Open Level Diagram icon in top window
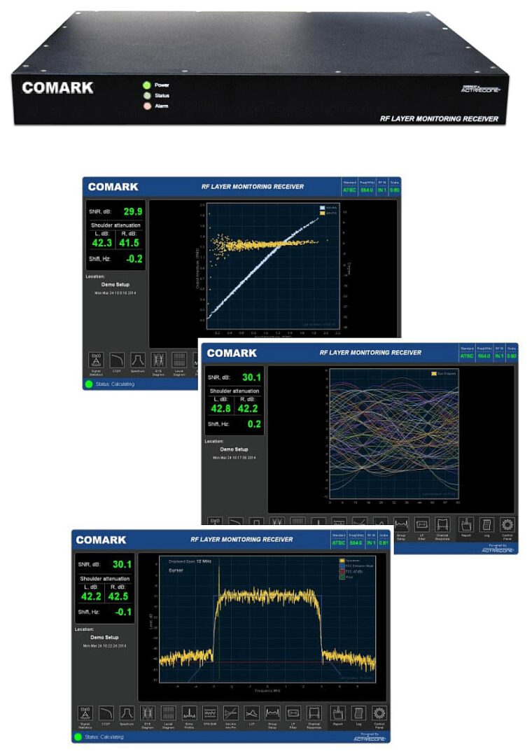 click(179, 360)
